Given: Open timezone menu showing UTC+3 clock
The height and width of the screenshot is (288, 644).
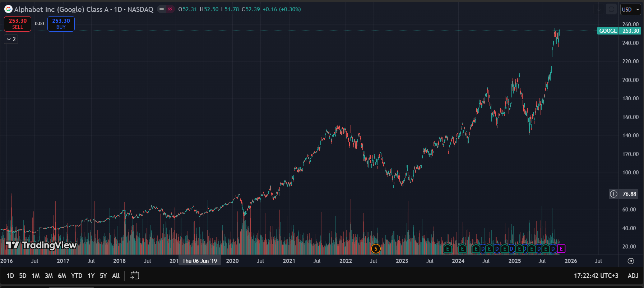Looking at the screenshot, I should pos(596,276).
